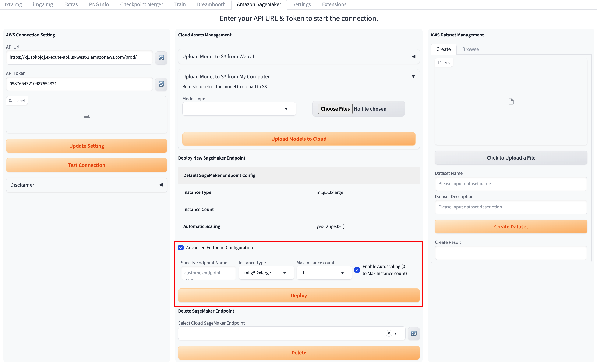Click the Dataset Name input field
Screen dimensions: 597x364
511,183
